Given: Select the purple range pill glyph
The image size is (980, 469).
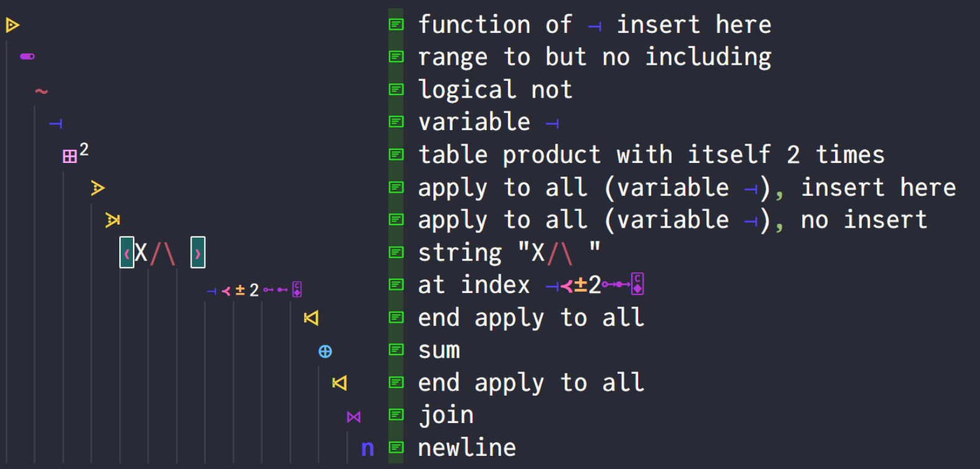Looking at the screenshot, I should tap(27, 57).
